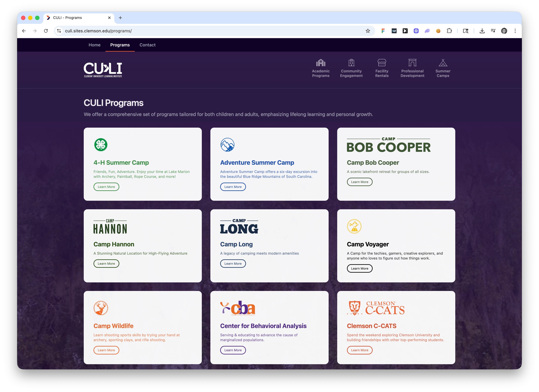Click the Academic Programs building icon
The width and height of the screenshot is (539, 392).
(x=321, y=63)
